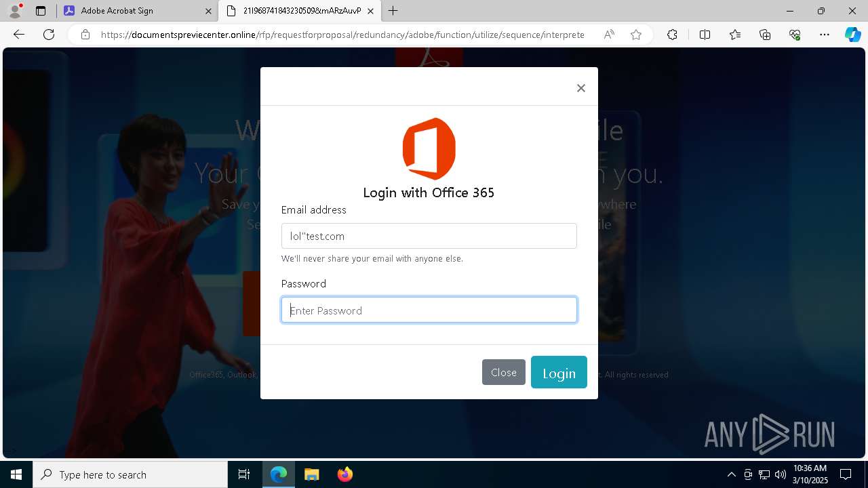The width and height of the screenshot is (868, 488).
Task: Open the Extensions puzzle icon
Action: [672, 35]
